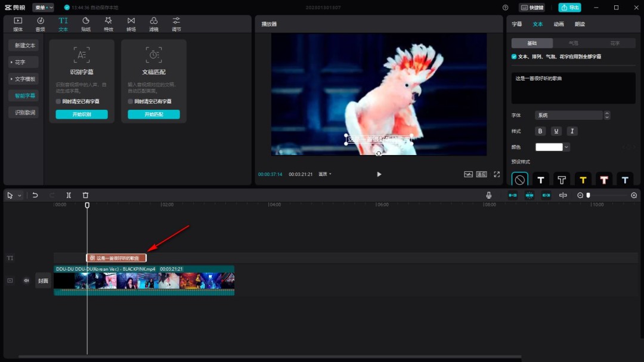Open the 贴纸 stickers panel
Image resolution: width=644 pixels, height=362 pixels.
point(85,23)
